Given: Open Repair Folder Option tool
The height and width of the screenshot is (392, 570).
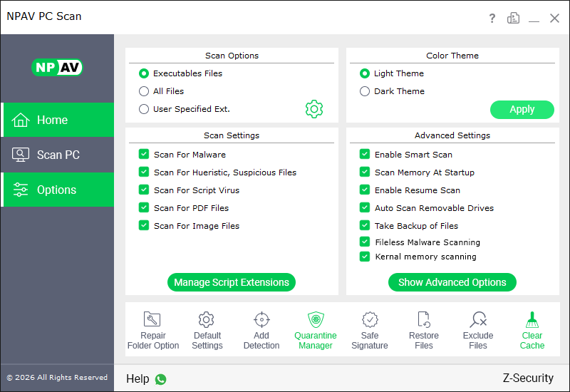Looking at the screenshot, I should [153, 331].
